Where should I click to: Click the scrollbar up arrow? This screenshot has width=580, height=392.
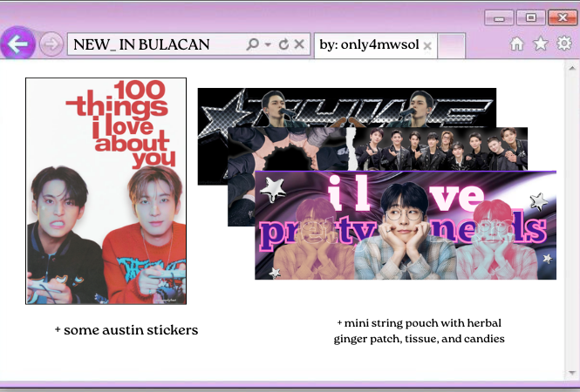(x=572, y=68)
